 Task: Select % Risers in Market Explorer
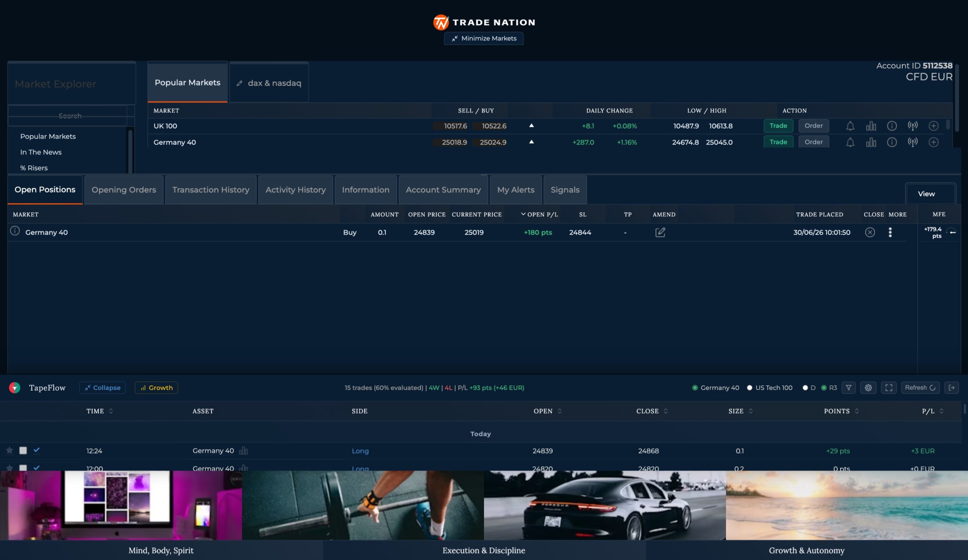[34, 168]
